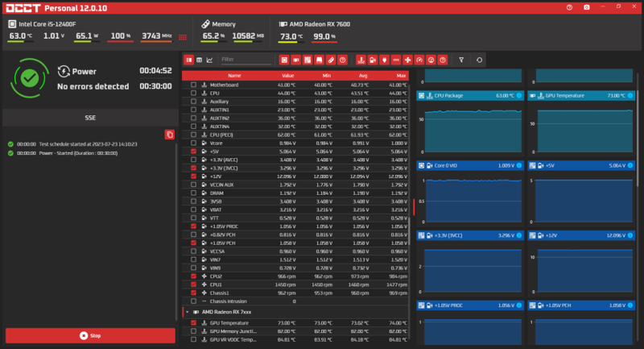Image resolution: width=644 pixels, height=349 pixels.
Task: Select the VCCIN AUX sensor row
Action: tap(295, 185)
